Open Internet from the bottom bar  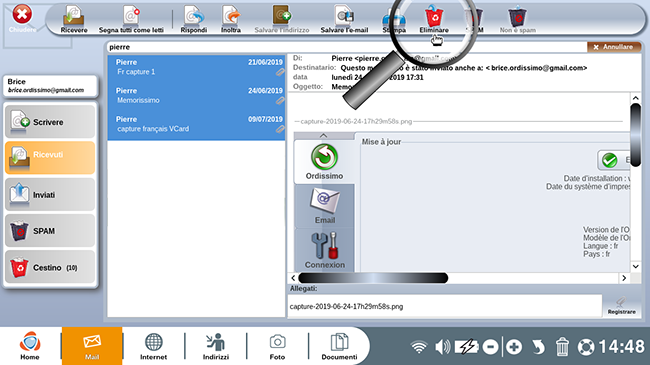point(153,346)
